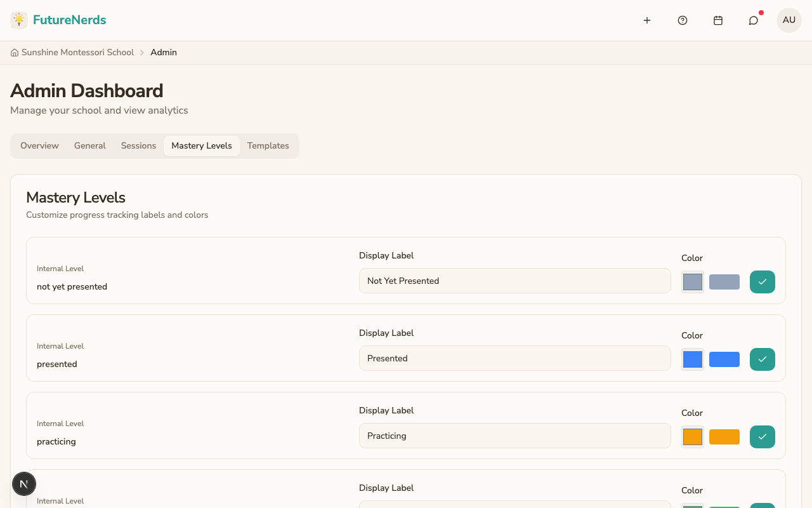812x508 pixels.
Task: Open the help question mark icon
Action: click(x=683, y=20)
